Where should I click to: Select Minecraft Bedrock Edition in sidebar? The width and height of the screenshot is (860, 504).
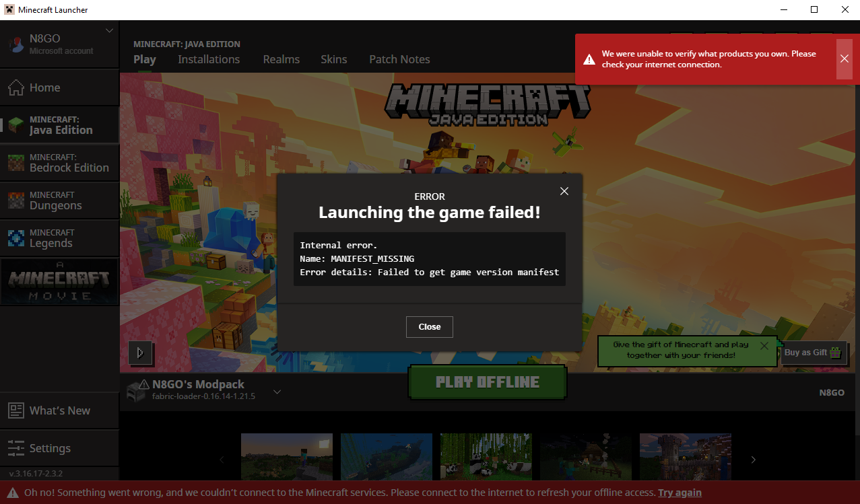[x=59, y=163]
